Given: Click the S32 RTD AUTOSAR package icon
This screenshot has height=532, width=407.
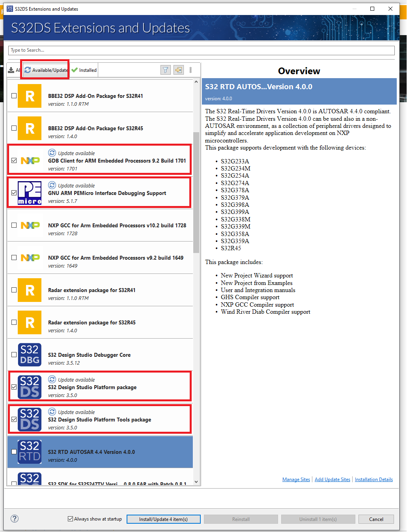Looking at the screenshot, I should click(30, 451).
